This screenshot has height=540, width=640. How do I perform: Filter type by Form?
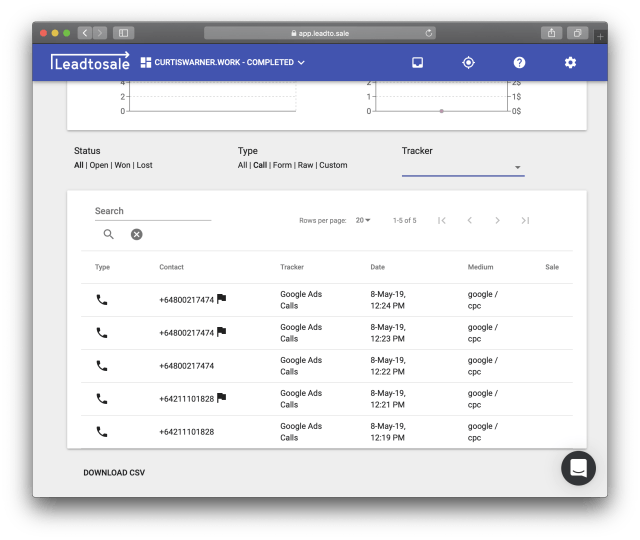[x=282, y=165]
